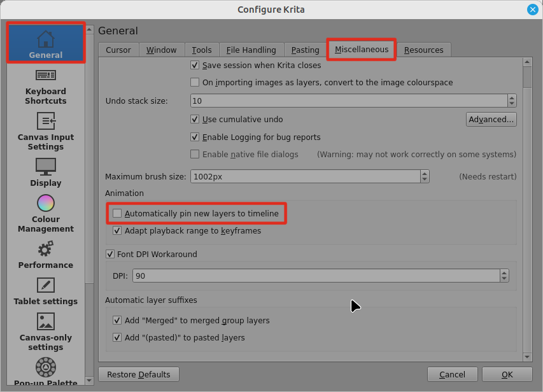Open Canvas Input Settings page
543x392 pixels.
point(46,132)
